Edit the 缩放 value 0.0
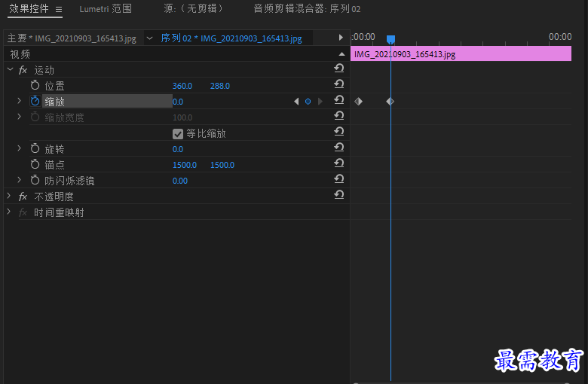 coord(178,102)
